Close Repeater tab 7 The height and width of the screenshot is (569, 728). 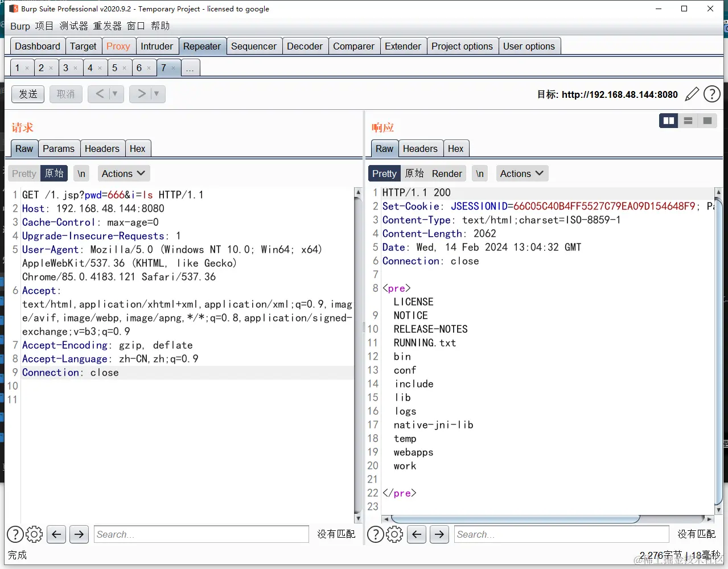(173, 68)
